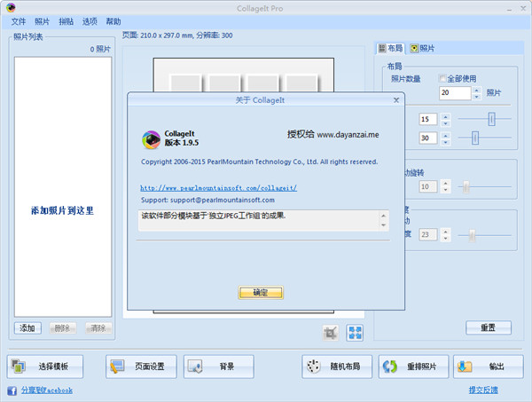
Task: Increase the value 23 spinner
Action: (x=445, y=232)
